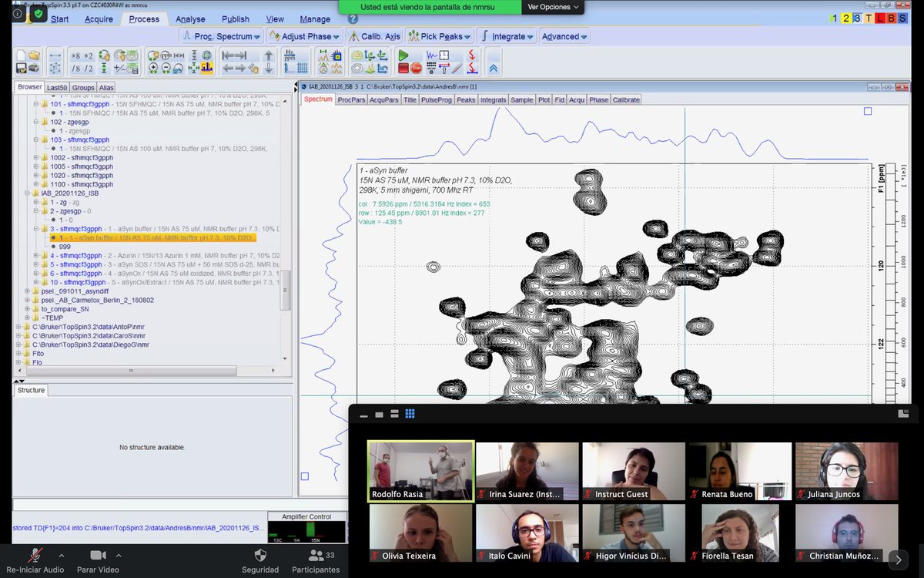This screenshot has height=578, width=924.
Task: Click the /2 intensity scale-down icon
Action: tap(89, 67)
